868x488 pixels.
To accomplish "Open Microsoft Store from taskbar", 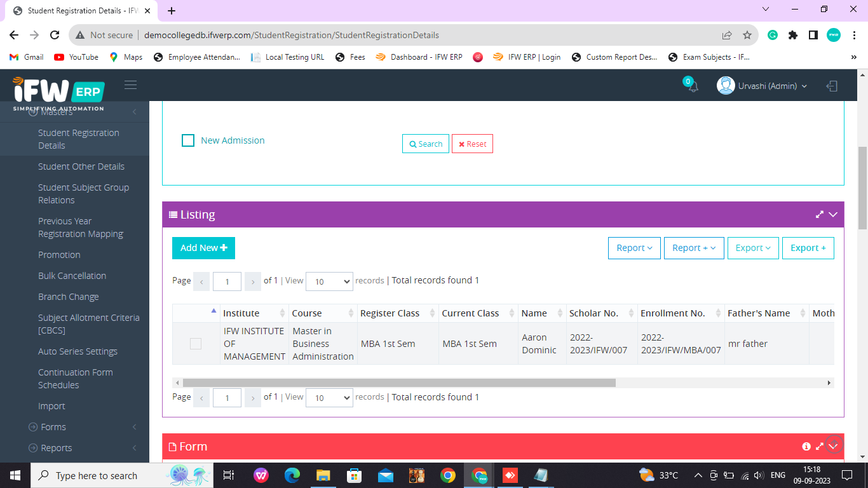I will pyautogui.click(x=355, y=475).
